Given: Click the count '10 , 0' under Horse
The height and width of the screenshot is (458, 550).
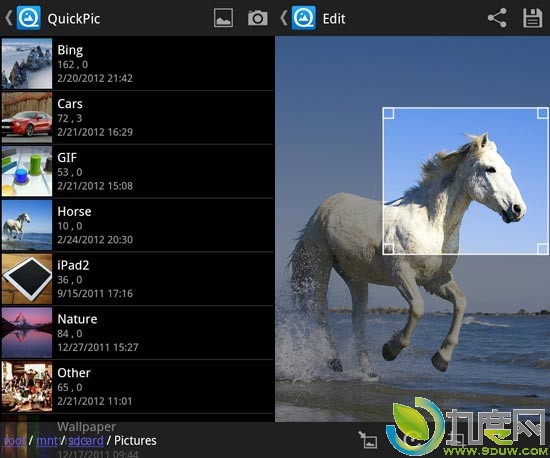Looking at the screenshot, I should [x=70, y=226].
